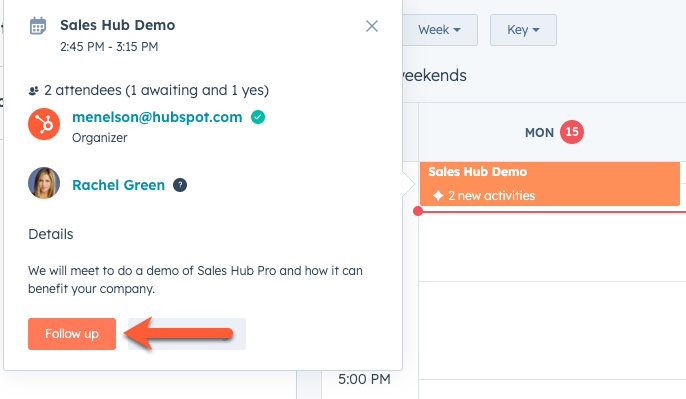Click the MON column header
Image resolution: width=686 pixels, height=399 pixels.
[x=539, y=133]
